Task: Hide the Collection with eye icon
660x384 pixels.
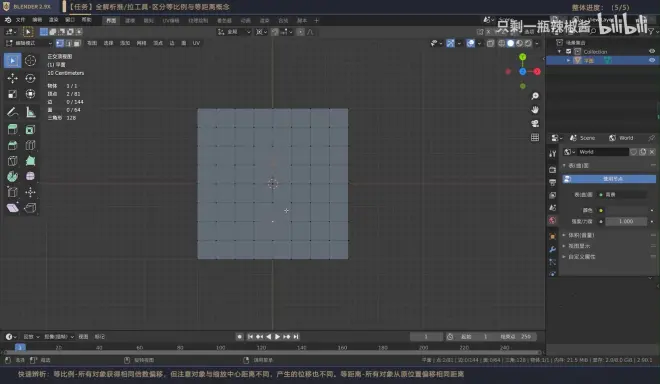Action: coord(652,51)
